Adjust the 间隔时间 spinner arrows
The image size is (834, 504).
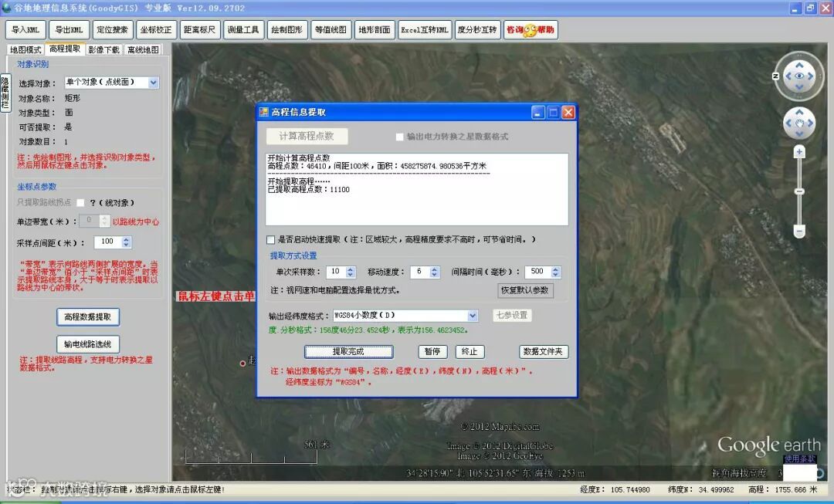click(x=556, y=272)
